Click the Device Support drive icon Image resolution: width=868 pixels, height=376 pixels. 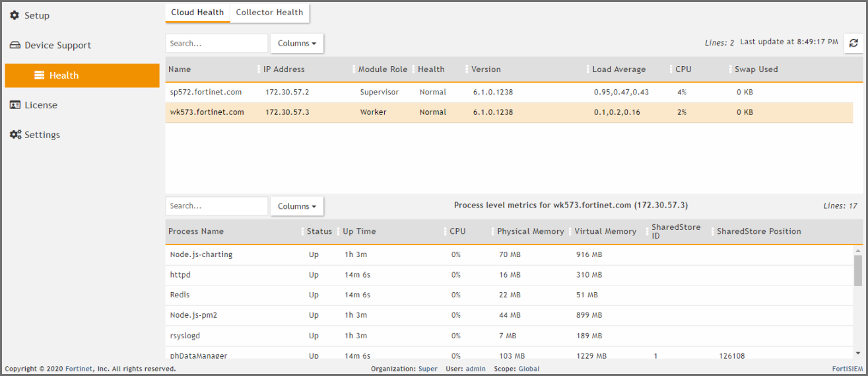click(15, 46)
